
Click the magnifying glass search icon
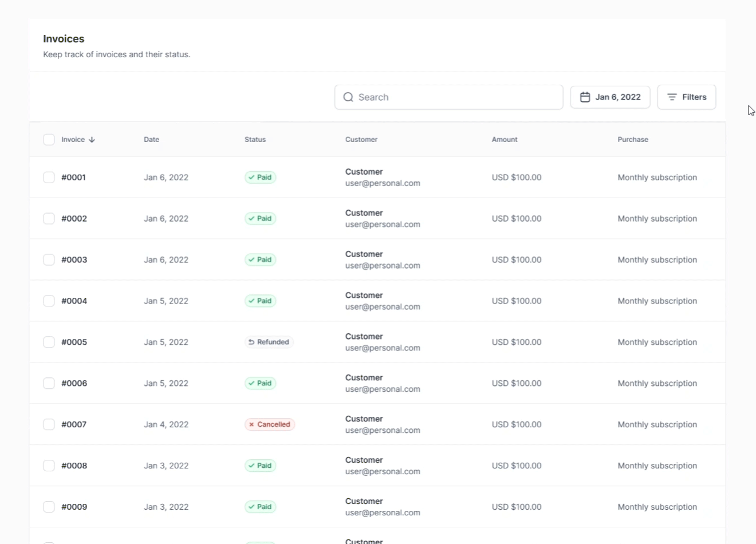point(348,97)
